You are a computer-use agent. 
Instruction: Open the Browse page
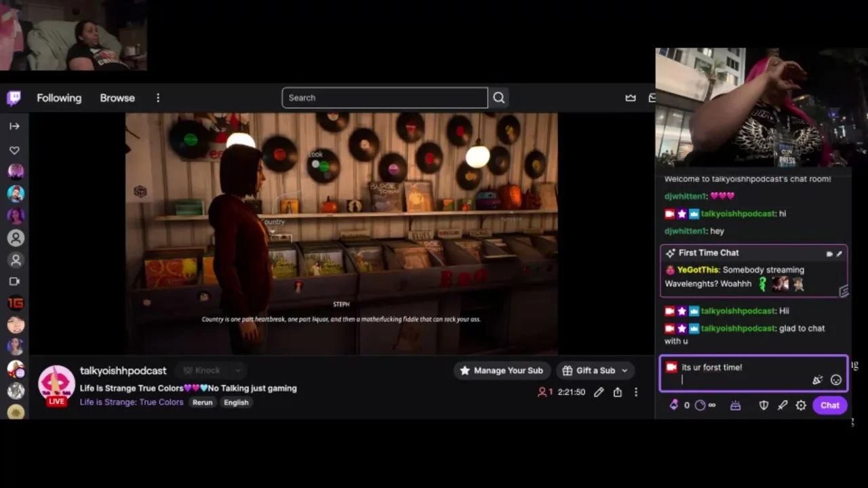(117, 98)
